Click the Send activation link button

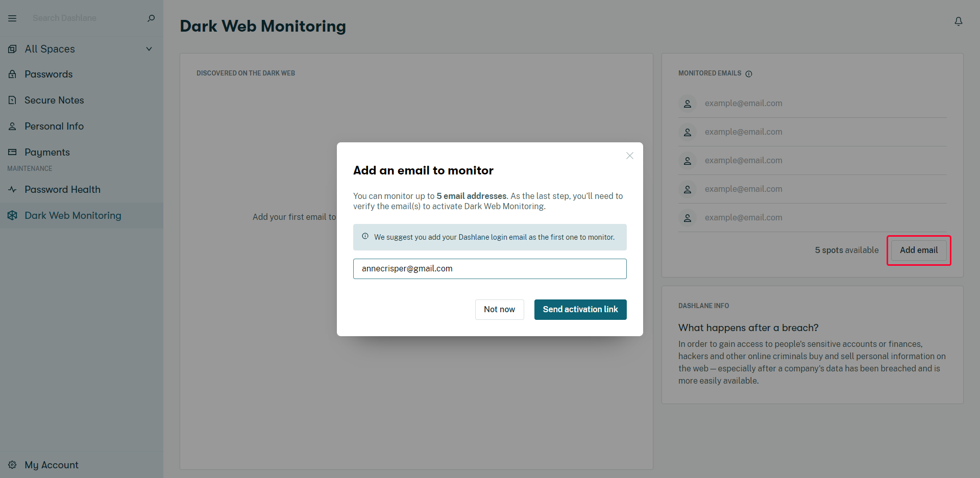point(580,309)
